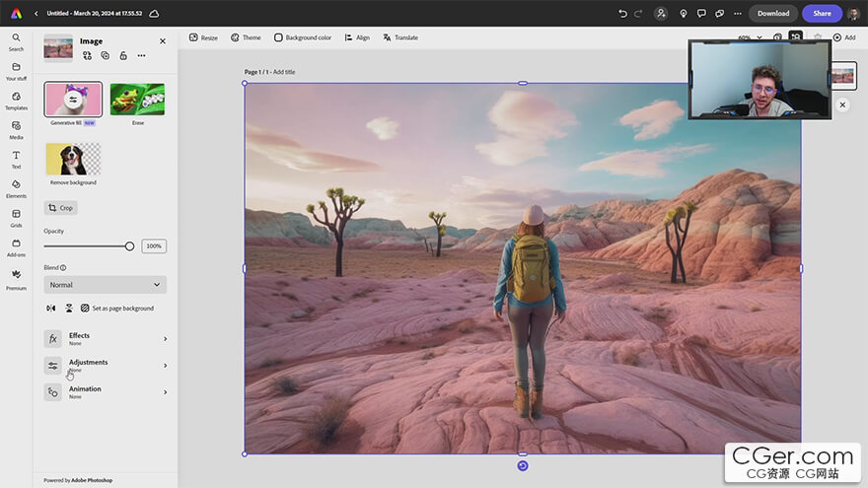Select the Generative fill thumbnail

[x=73, y=99]
